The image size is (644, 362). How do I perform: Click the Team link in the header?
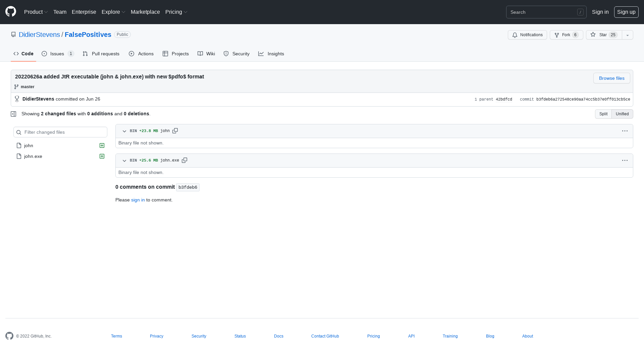tap(60, 12)
